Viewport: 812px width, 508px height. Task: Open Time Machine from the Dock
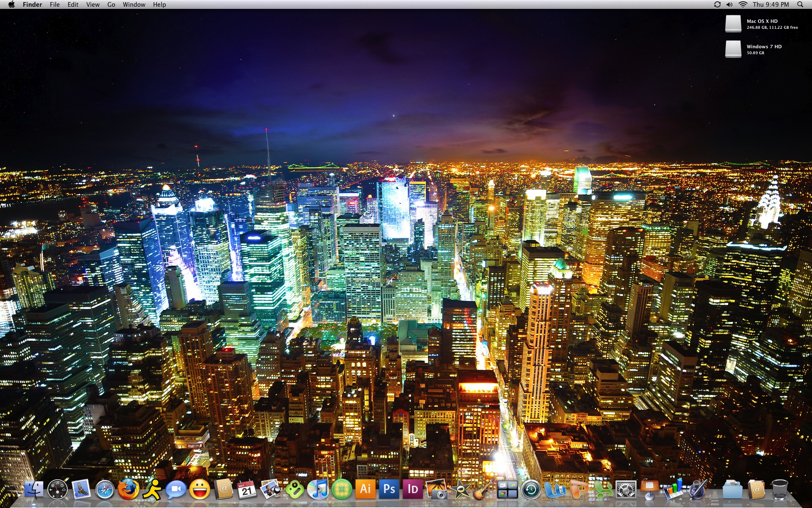[531, 490]
